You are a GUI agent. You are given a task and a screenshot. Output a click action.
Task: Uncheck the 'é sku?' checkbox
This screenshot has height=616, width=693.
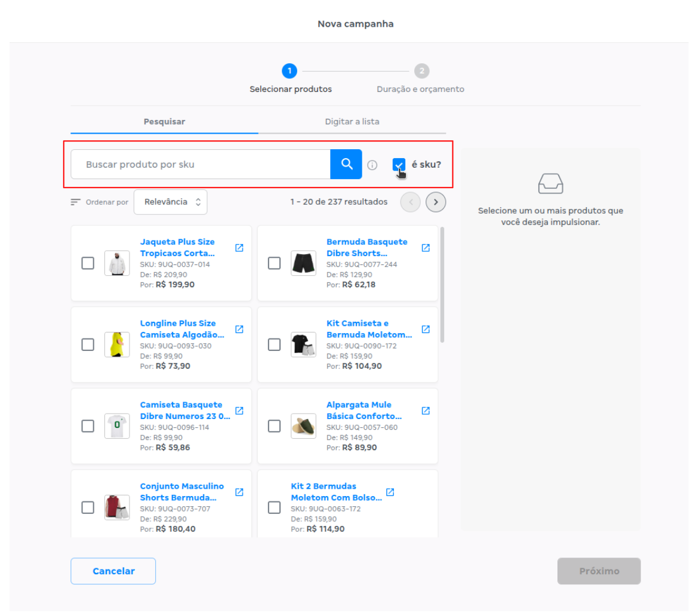pos(399,165)
